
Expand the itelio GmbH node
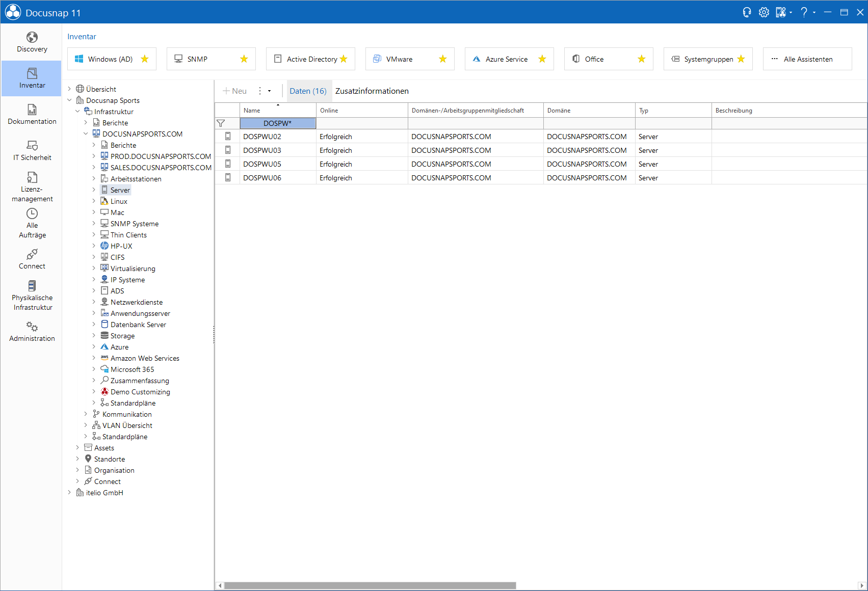pyautogui.click(x=69, y=493)
